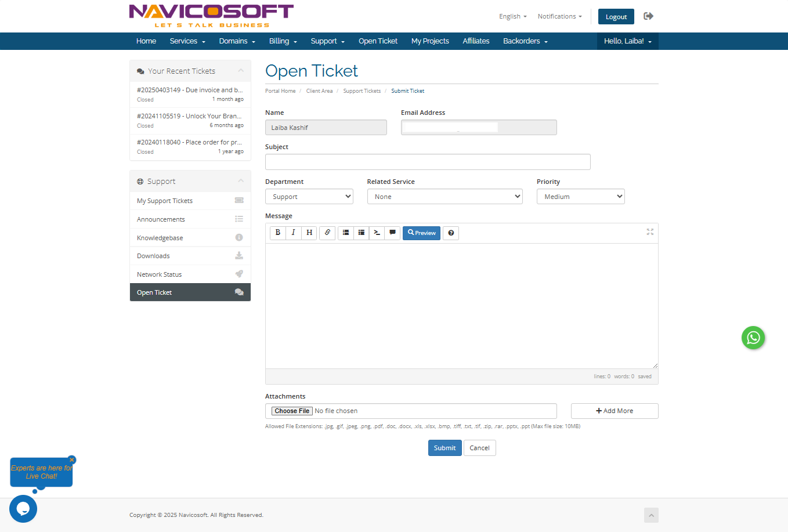Insert a quote in the message
Image resolution: width=788 pixels, height=532 pixels.
[392, 233]
